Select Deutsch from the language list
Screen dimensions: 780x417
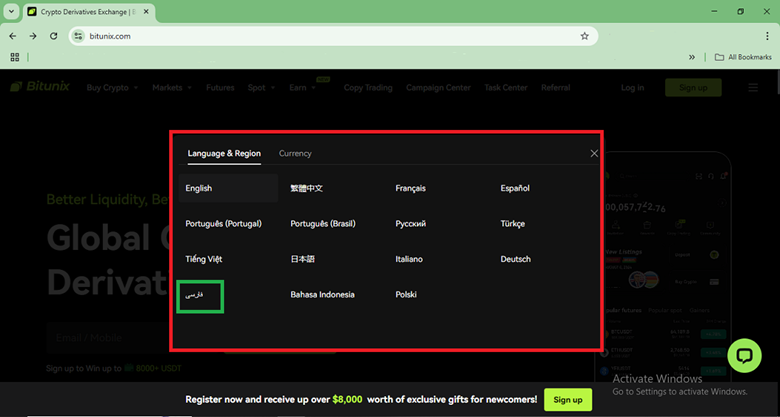tap(516, 259)
